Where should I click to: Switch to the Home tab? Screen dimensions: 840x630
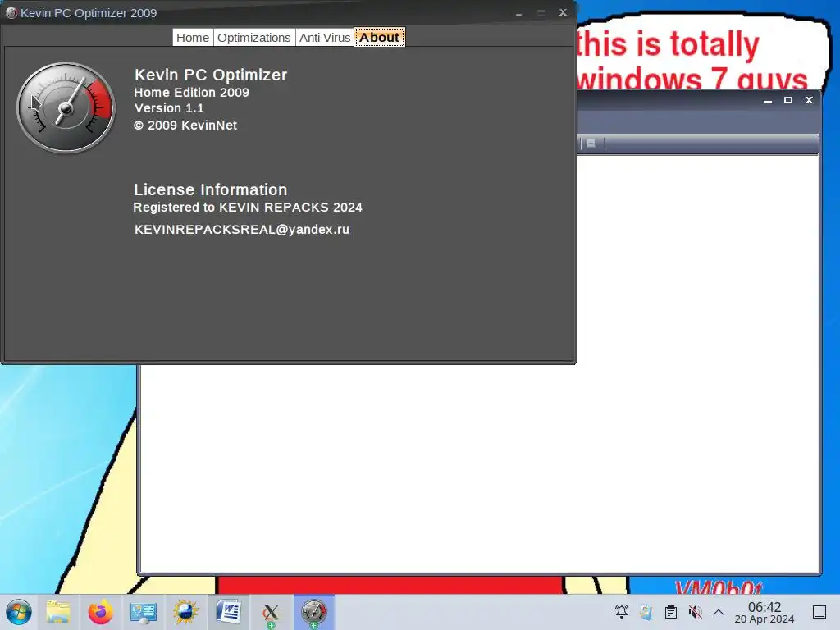(x=193, y=38)
